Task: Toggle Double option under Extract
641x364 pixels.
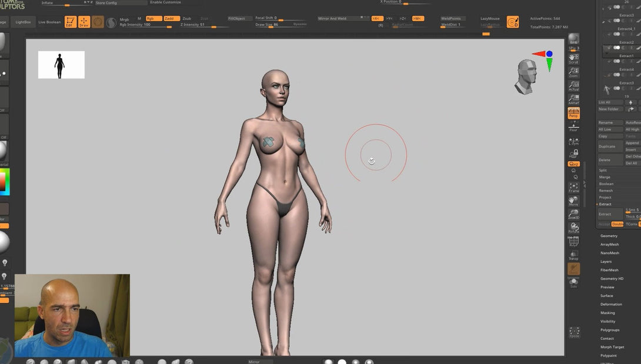Action: [x=617, y=224]
